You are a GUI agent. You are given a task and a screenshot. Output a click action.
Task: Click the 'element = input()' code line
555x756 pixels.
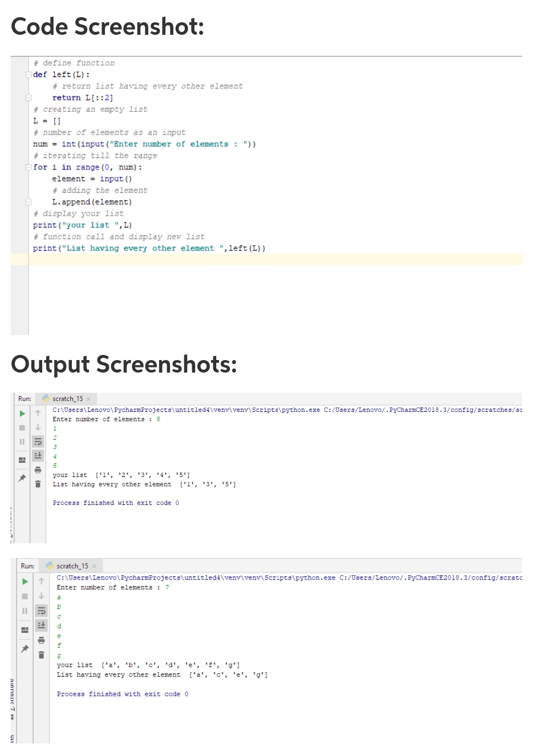92,179
